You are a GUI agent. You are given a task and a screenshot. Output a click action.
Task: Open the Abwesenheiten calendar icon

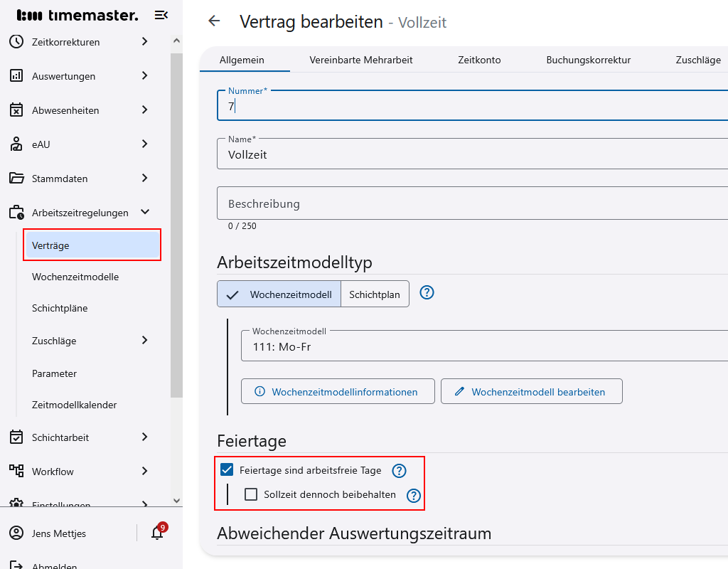tap(16, 110)
